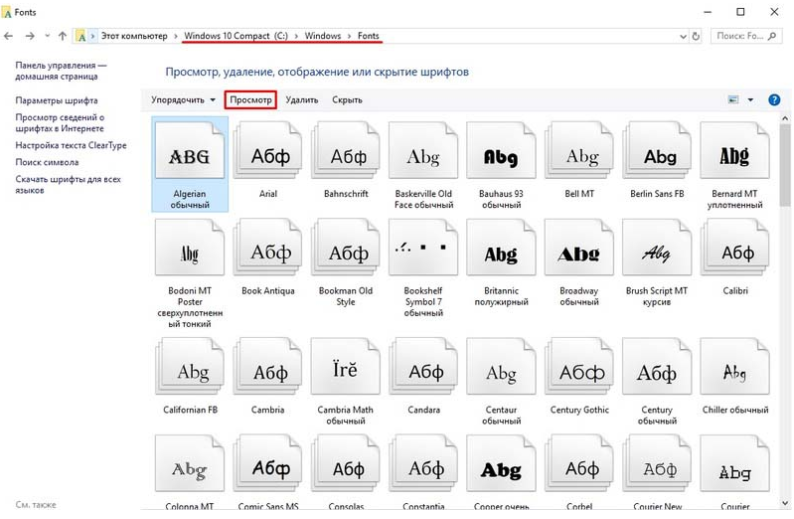Select the Californian FB font icon
The width and height of the screenshot is (794, 519).
(189, 367)
